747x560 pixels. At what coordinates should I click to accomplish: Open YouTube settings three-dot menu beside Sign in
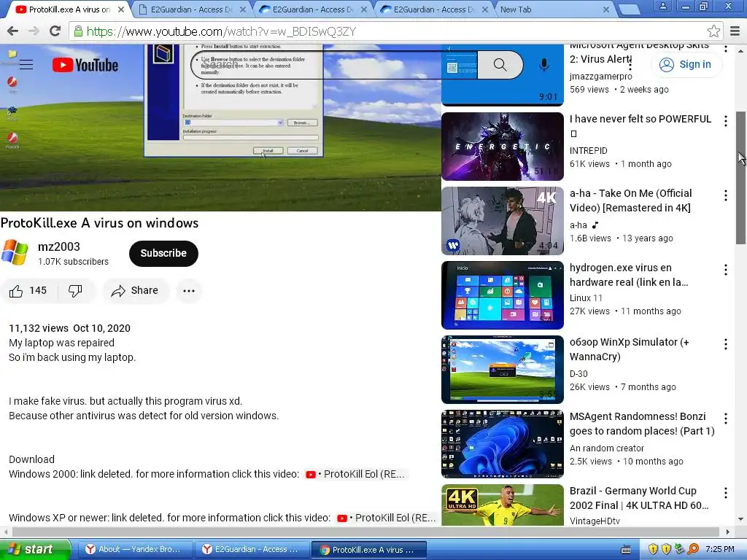pos(630,64)
